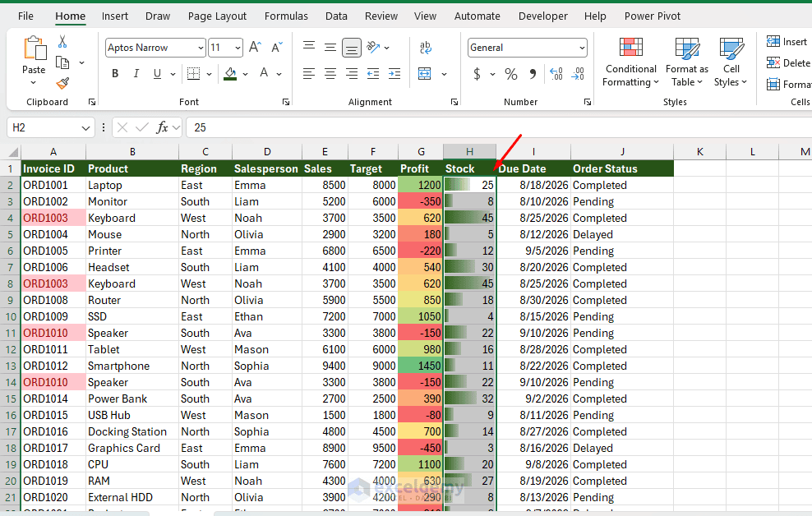Apply font color A icon
The image size is (812, 516).
[x=264, y=73]
